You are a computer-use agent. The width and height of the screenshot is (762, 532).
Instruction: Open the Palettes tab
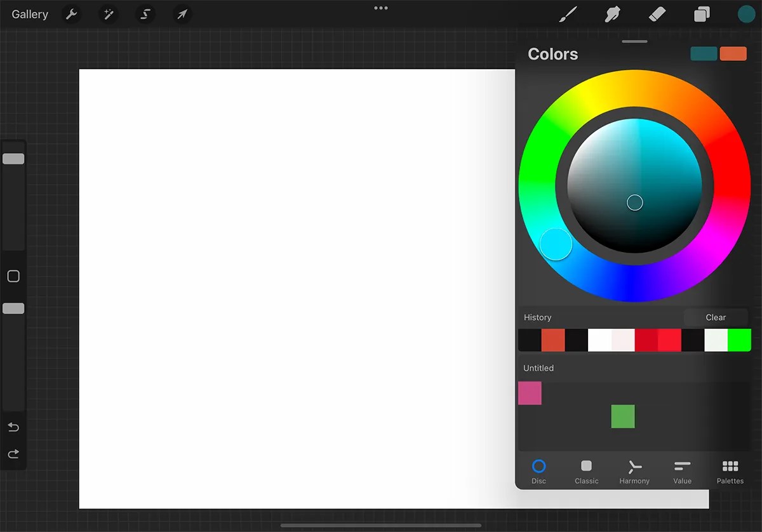(730, 471)
